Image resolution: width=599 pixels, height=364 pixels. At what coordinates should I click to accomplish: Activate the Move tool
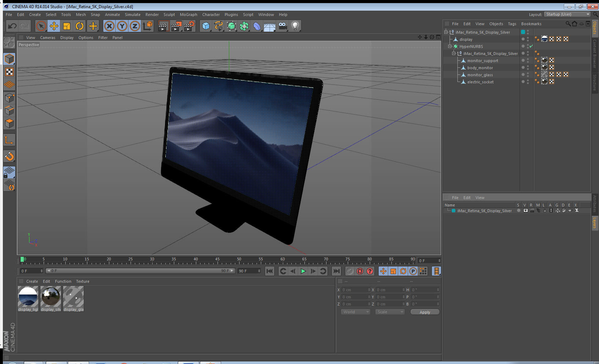pos(54,26)
